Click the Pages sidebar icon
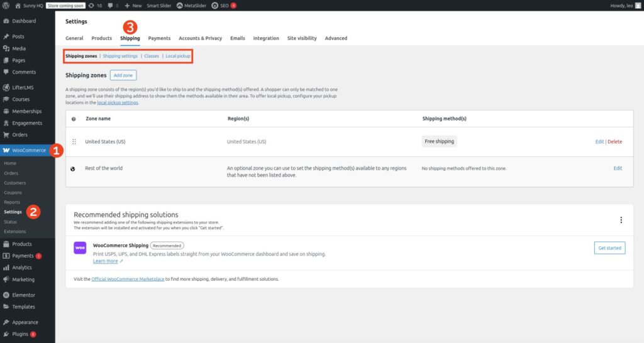Image resolution: width=644 pixels, height=343 pixels. coord(6,60)
